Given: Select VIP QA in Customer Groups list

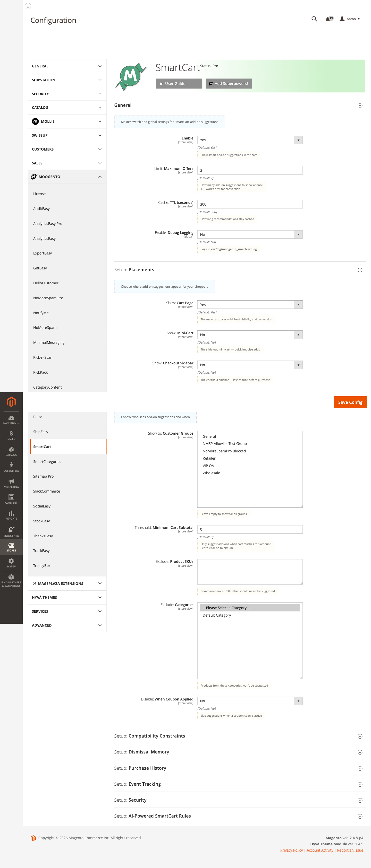Looking at the screenshot, I should click(x=250, y=466).
